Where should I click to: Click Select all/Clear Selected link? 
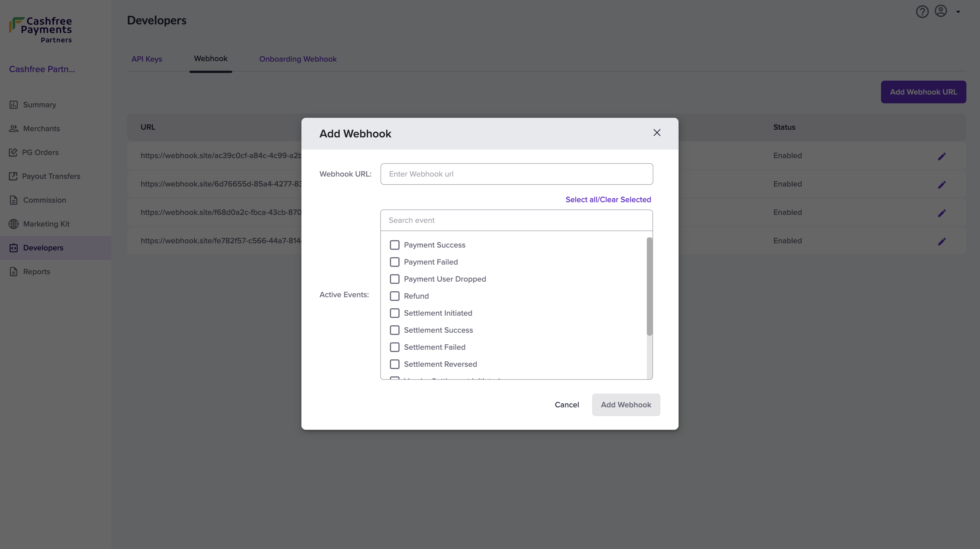608,200
